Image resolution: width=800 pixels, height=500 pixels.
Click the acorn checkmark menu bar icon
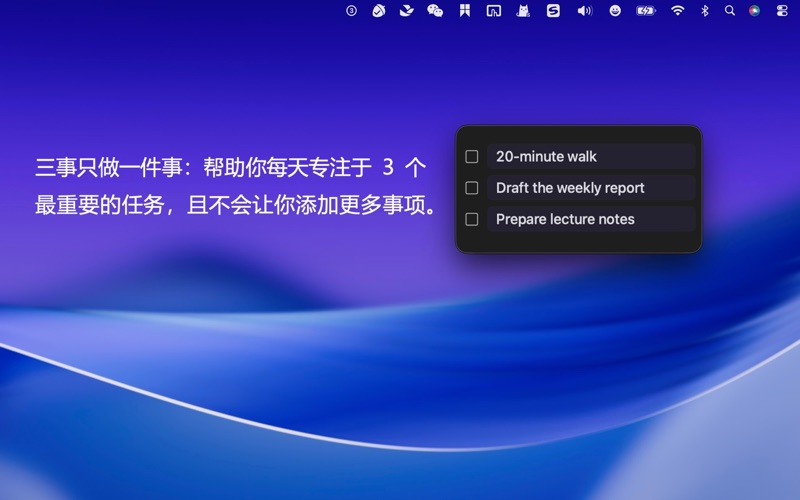coord(379,11)
